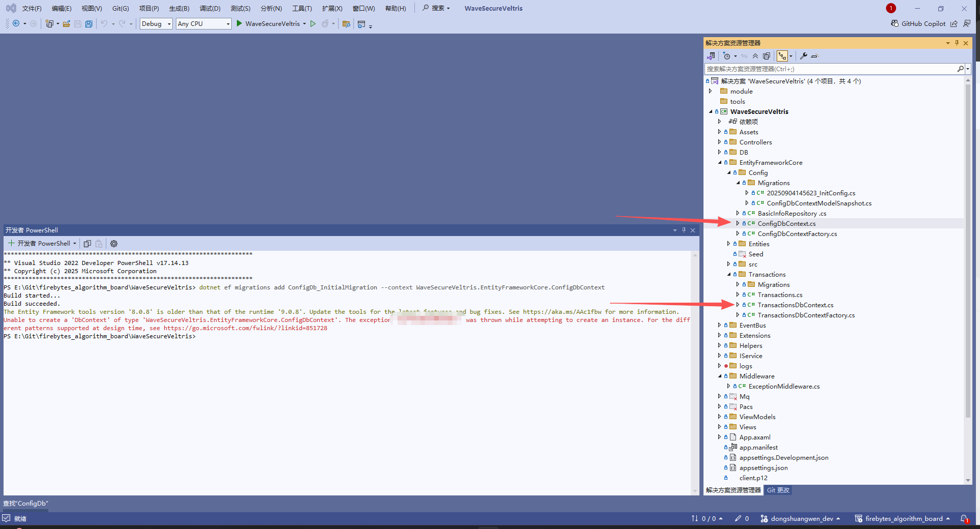Open the 工具(T) menu
The image size is (980, 529).
(x=302, y=8)
